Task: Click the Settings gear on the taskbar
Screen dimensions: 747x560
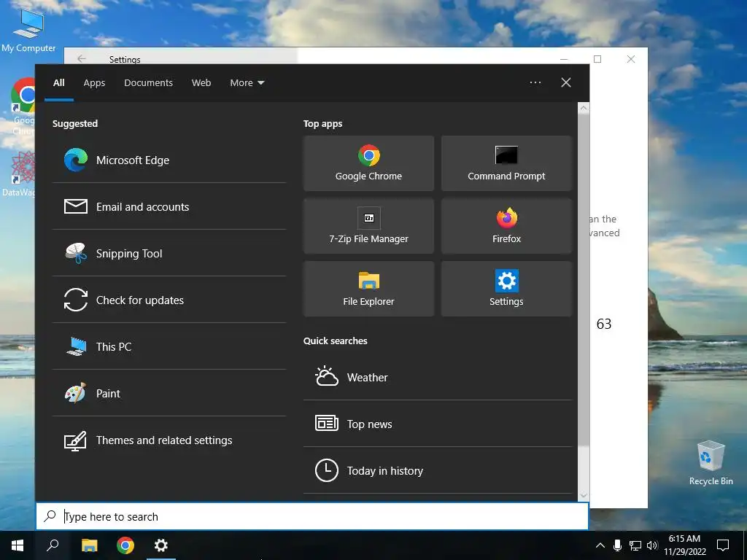Action: 161,545
